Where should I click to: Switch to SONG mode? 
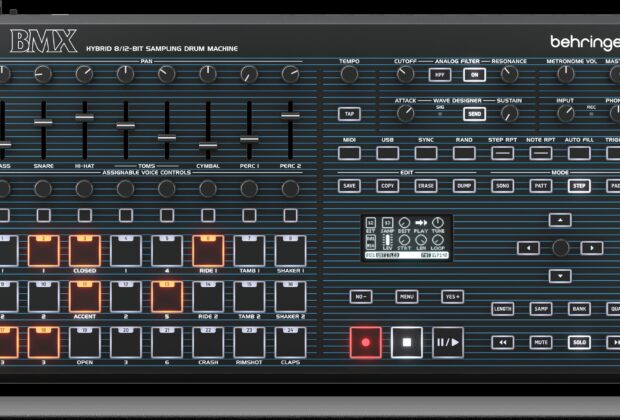click(503, 186)
